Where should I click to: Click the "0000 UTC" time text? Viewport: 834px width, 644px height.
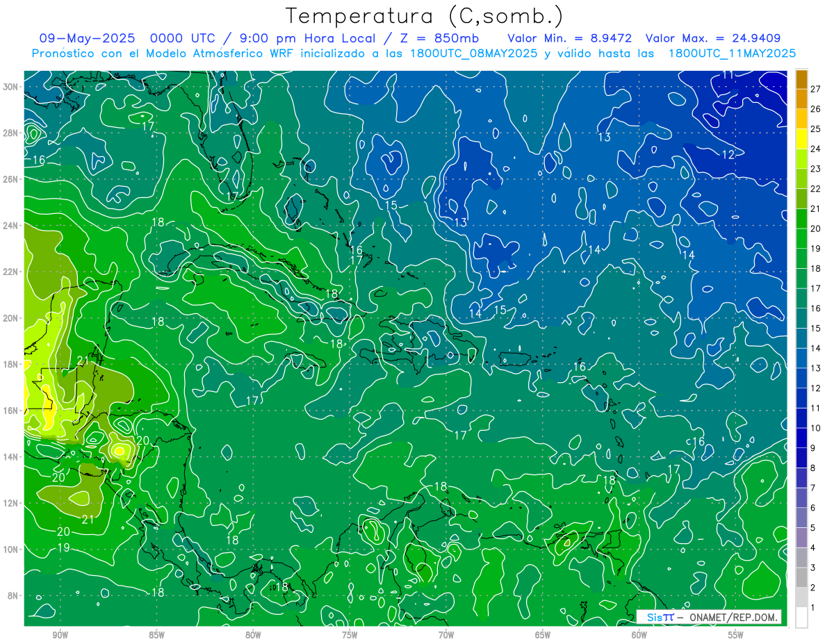tap(181, 38)
